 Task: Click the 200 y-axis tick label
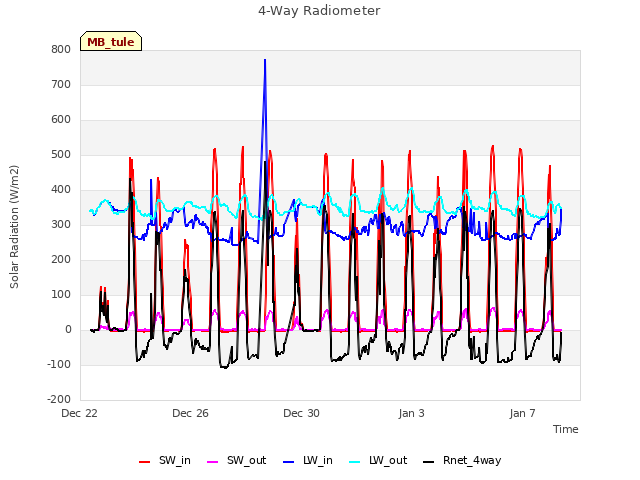point(61,260)
